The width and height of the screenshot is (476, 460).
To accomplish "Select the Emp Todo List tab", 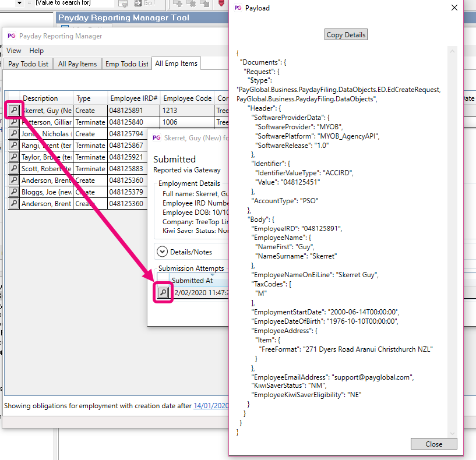I will tap(126, 64).
